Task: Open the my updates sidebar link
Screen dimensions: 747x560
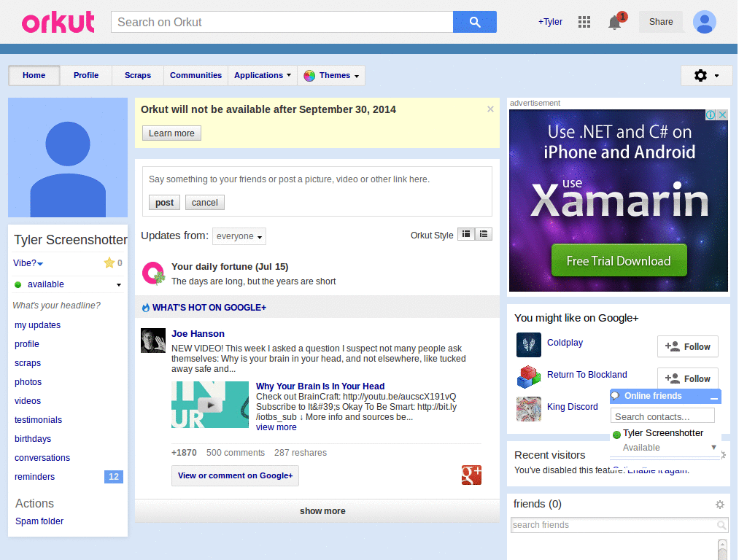Action: point(38,325)
